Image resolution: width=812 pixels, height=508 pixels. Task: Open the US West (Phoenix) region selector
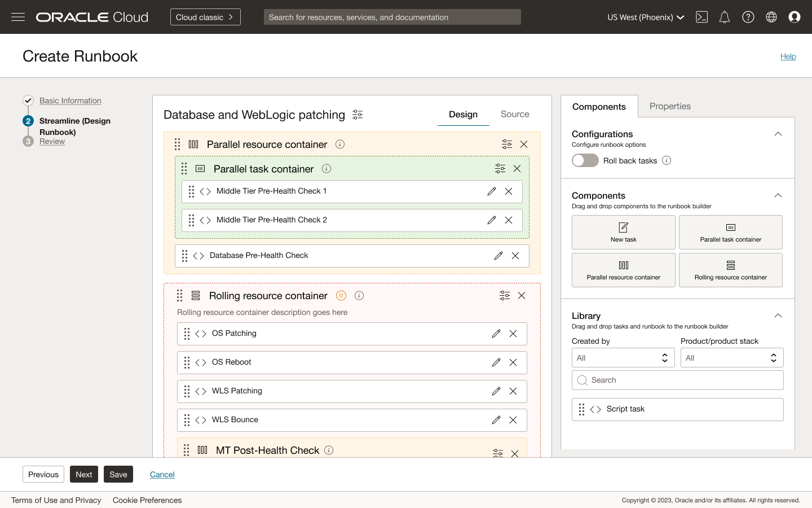[645, 17]
